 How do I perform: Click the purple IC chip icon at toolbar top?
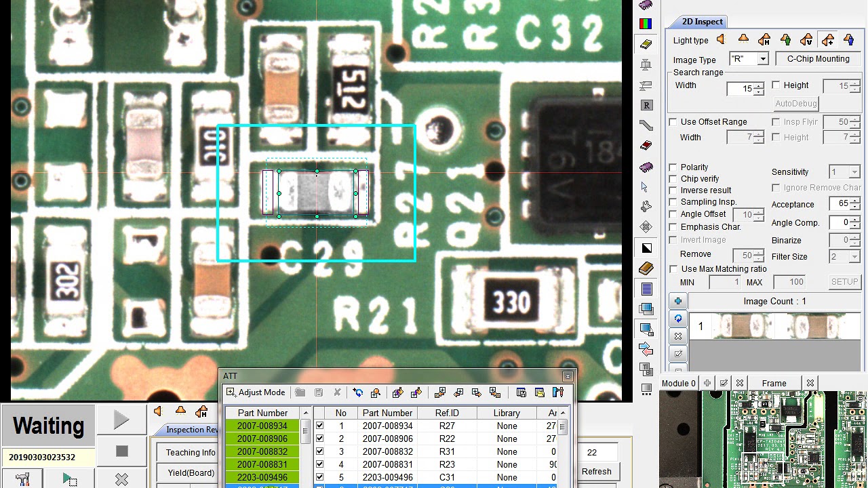[646, 5]
